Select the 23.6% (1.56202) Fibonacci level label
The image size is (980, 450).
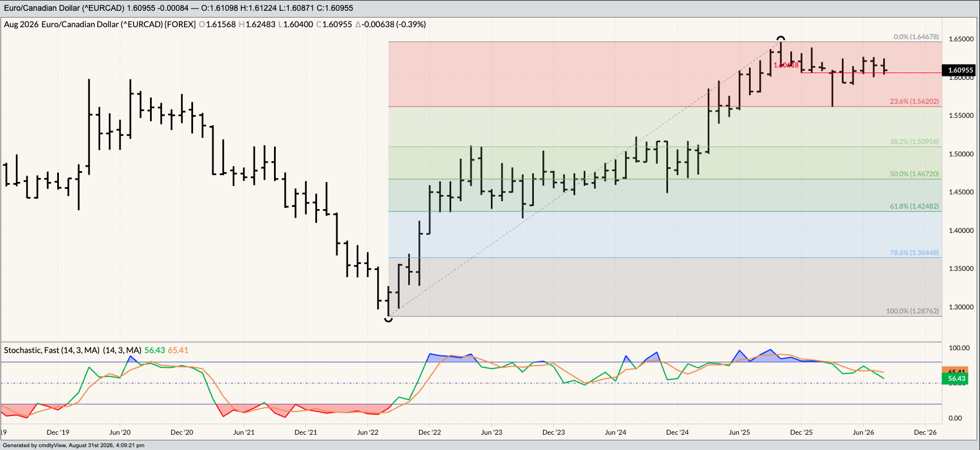click(914, 101)
